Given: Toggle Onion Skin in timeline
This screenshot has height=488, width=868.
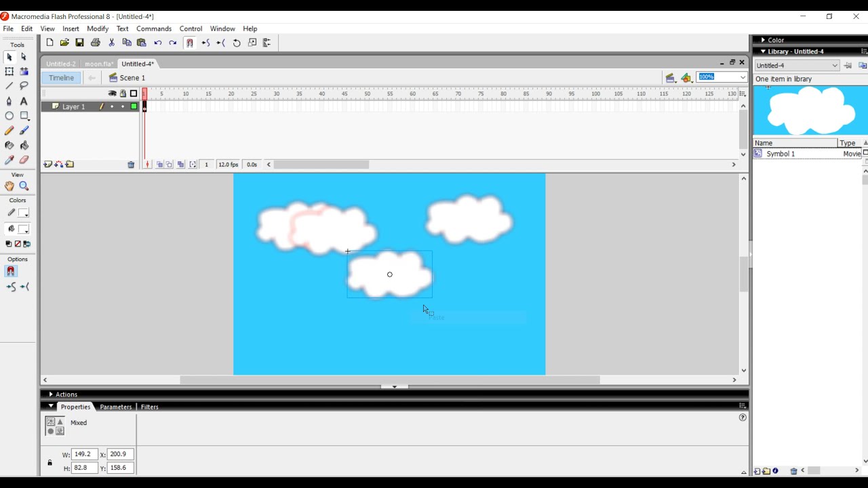Looking at the screenshot, I should pos(159,165).
